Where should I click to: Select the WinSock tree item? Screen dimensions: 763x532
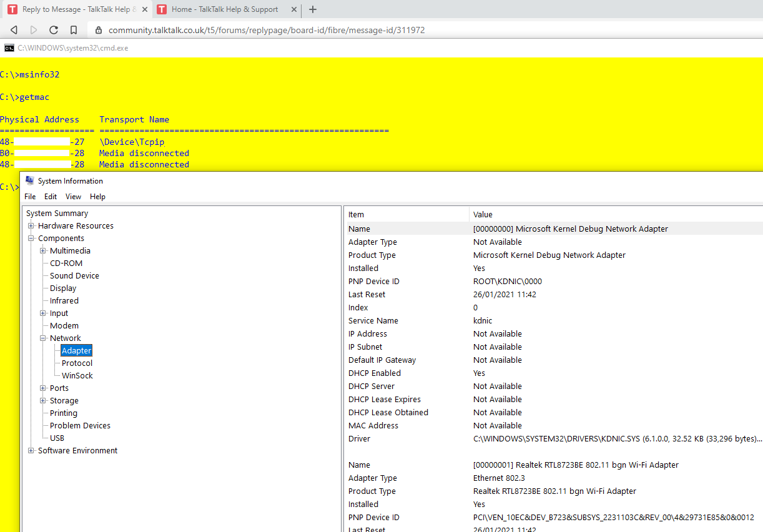77,376
